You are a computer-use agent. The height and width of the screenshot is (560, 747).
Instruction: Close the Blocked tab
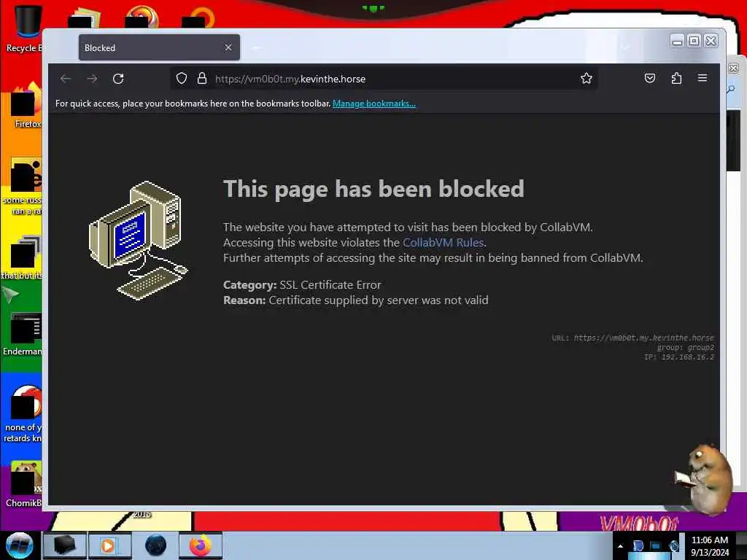click(x=228, y=47)
